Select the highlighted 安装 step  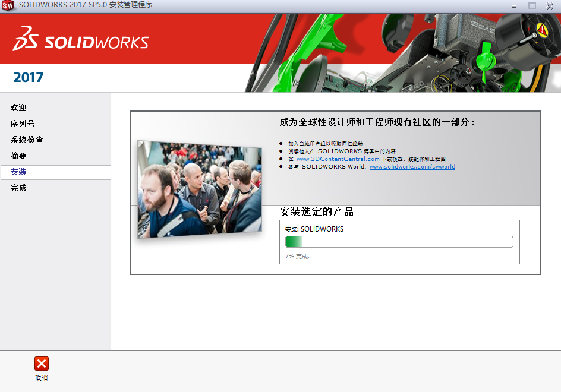17,172
